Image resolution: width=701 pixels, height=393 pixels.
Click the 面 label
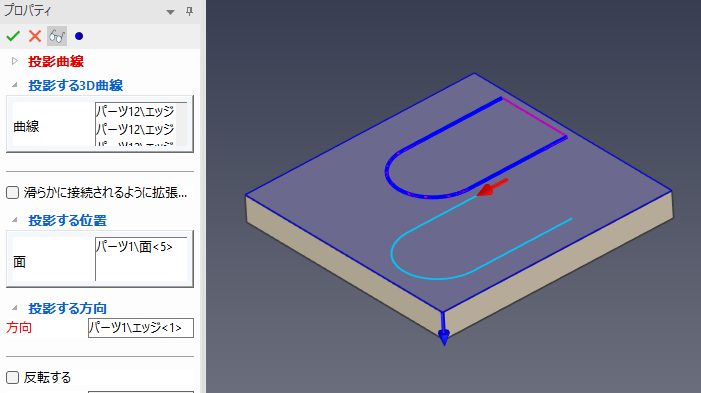[x=20, y=262]
